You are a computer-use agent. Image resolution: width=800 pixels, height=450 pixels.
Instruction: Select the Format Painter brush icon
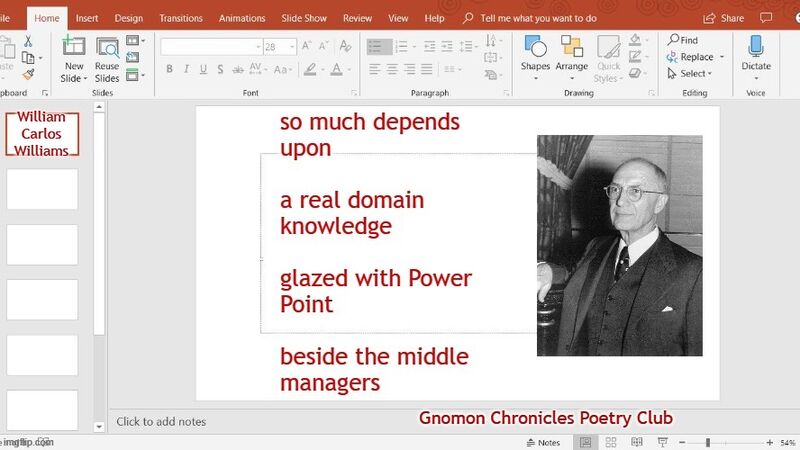(28, 74)
